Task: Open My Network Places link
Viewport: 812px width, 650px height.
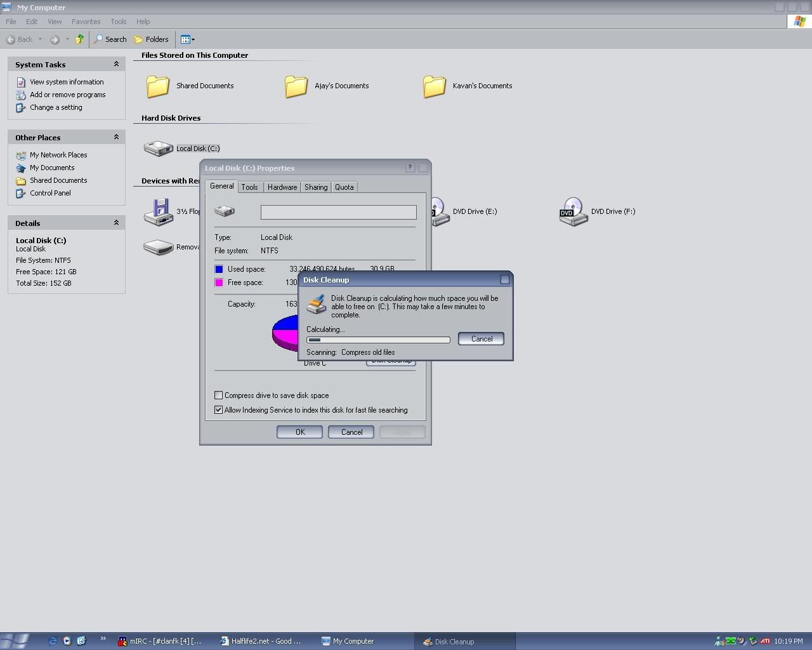Action: (58, 155)
